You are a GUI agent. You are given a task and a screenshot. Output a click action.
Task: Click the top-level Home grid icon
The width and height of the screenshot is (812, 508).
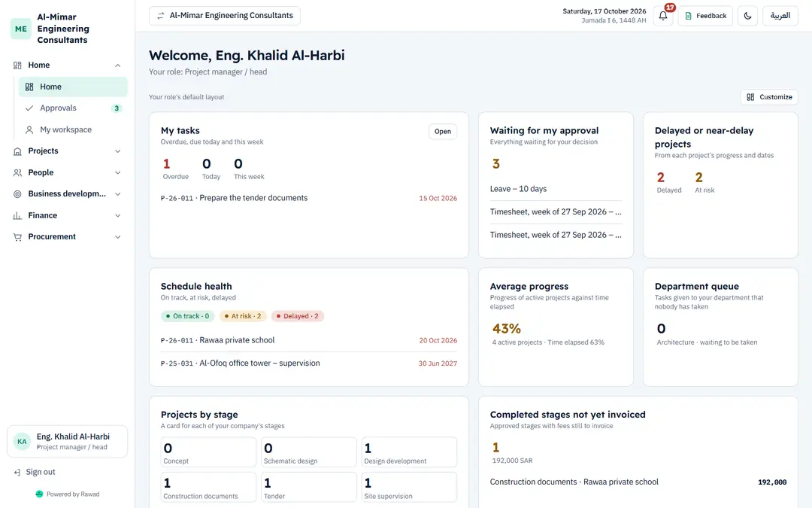coord(17,65)
